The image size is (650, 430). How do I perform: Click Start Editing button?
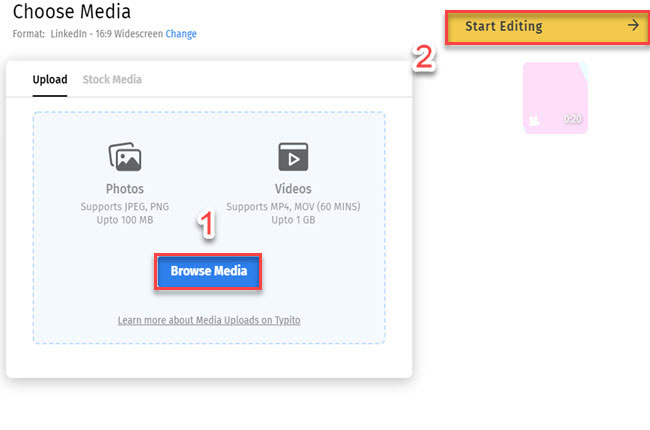547,27
